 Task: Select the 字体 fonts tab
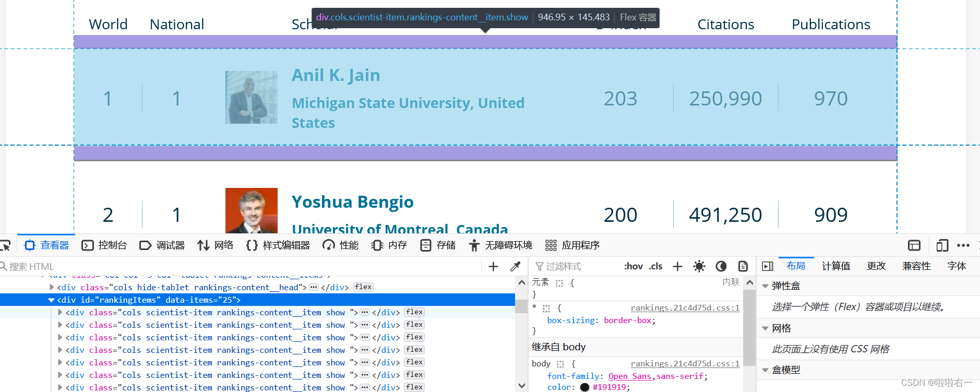957,266
